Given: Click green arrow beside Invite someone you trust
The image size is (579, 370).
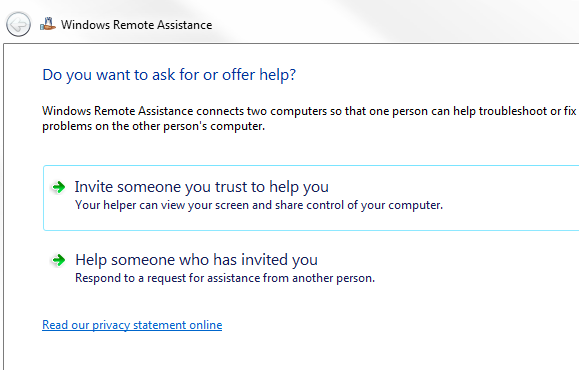Looking at the screenshot, I should click(58, 187).
